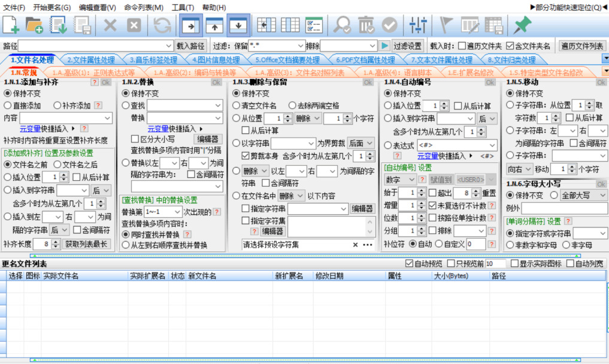This screenshot has height=364, width=609.
Task: Switch to the 3.音乐标签处理 tab
Action: pyautogui.click(x=153, y=60)
